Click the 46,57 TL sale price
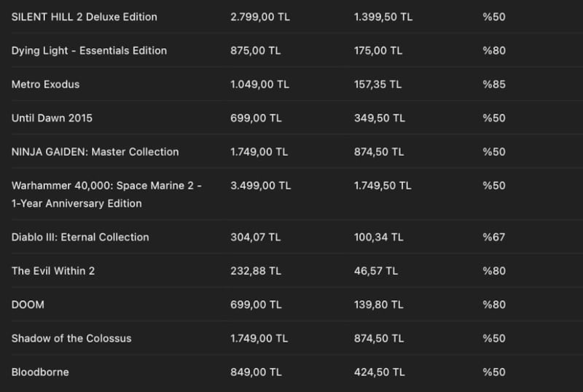Viewport: 583px width, 392px height. (x=376, y=271)
